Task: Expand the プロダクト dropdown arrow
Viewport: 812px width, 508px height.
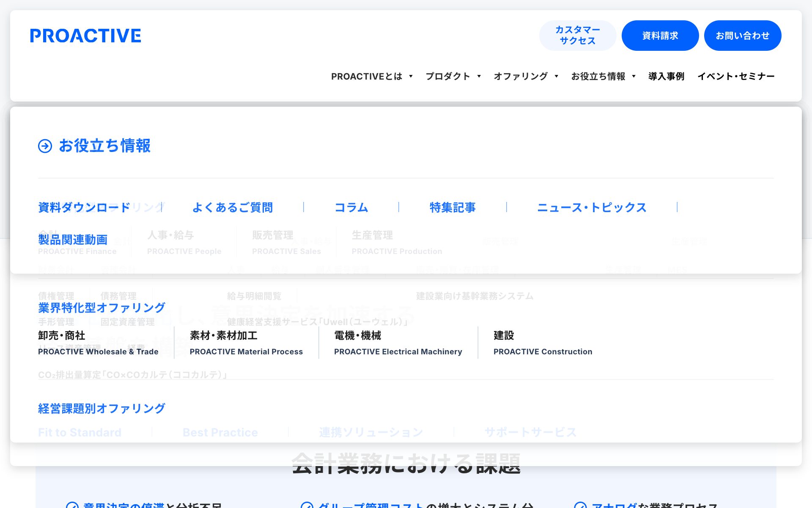Action: [479, 76]
